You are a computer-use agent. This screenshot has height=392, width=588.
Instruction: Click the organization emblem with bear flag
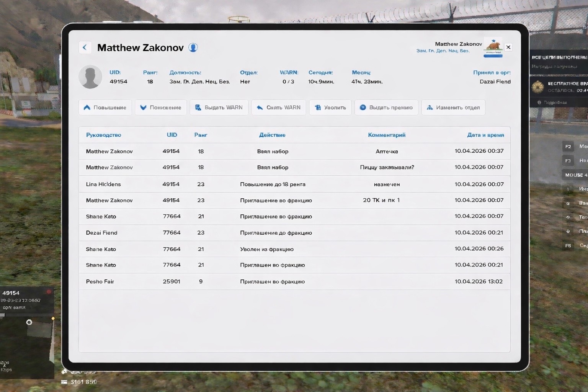493,47
